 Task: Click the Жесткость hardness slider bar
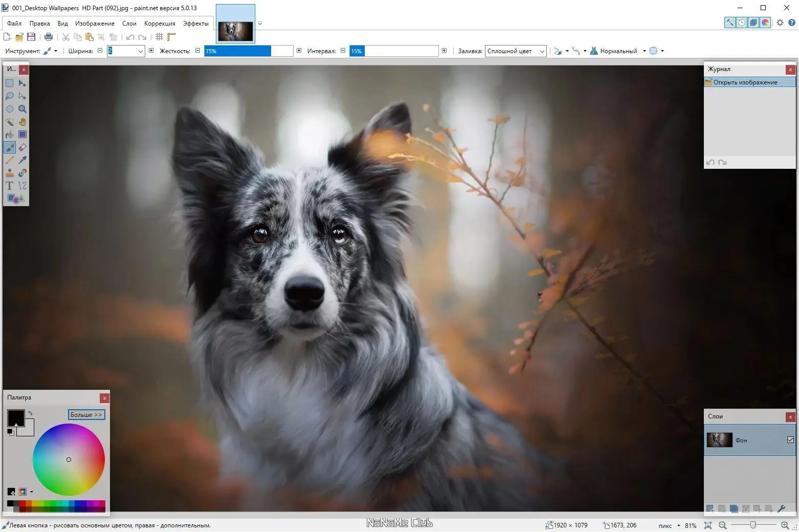[x=249, y=51]
